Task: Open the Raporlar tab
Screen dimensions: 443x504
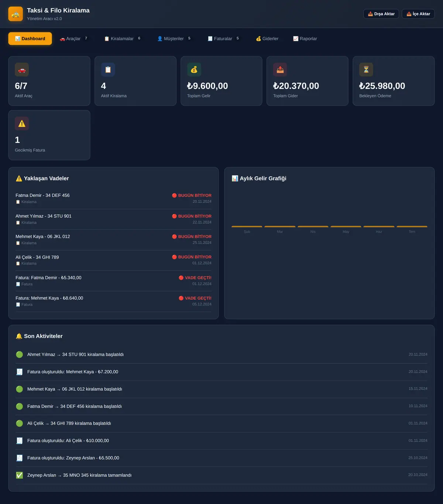Action: click(305, 39)
